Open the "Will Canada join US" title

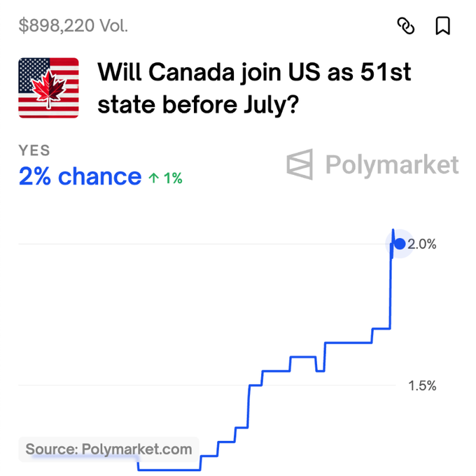click(x=254, y=88)
